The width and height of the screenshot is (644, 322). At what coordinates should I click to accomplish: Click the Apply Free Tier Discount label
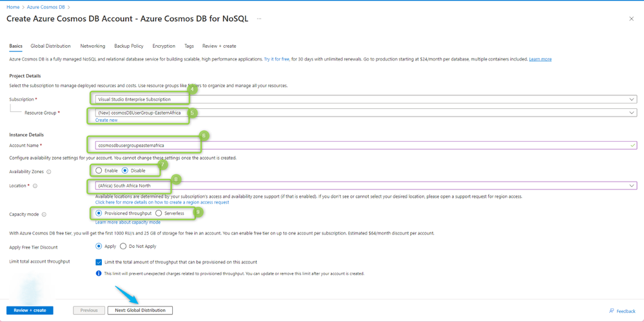pos(34,247)
